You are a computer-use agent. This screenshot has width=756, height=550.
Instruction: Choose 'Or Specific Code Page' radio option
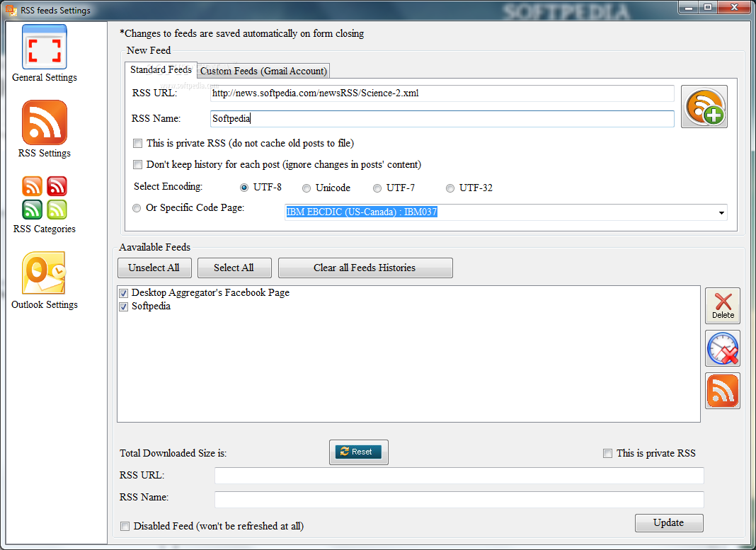[137, 208]
